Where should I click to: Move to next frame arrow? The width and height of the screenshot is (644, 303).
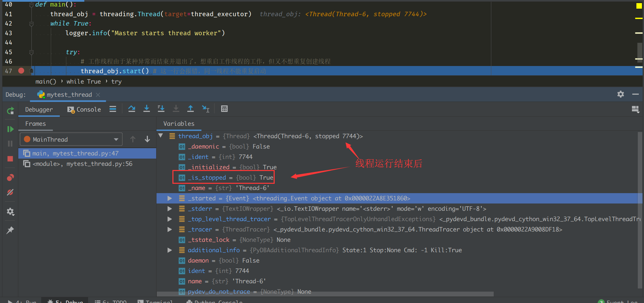pyautogui.click(x=147, y=139)
